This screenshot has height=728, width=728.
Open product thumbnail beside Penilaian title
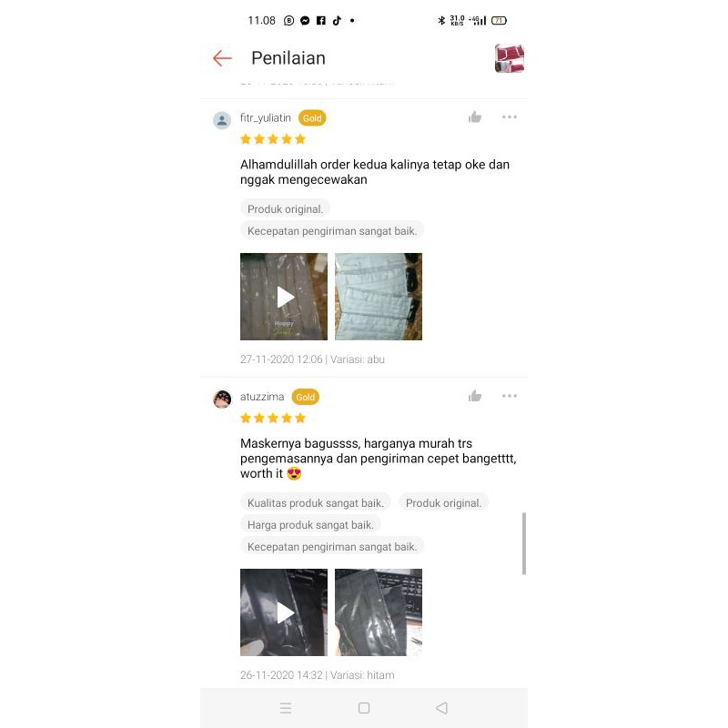point(510,58)
